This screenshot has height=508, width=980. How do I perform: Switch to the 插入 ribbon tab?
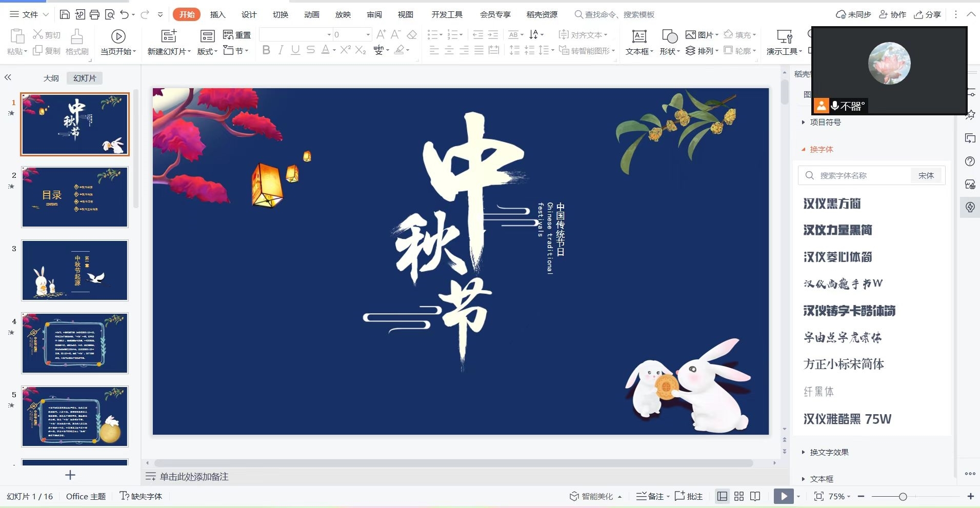click(217, 14)
